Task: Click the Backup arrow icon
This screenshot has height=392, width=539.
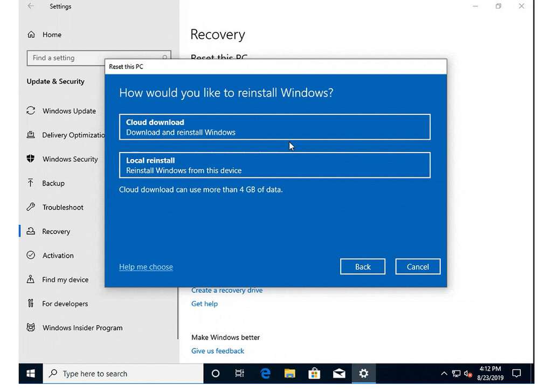Action: point(31,183)
